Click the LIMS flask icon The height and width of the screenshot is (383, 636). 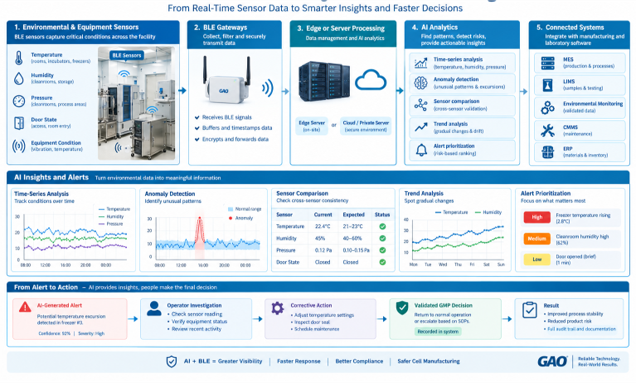pos(548,85)
